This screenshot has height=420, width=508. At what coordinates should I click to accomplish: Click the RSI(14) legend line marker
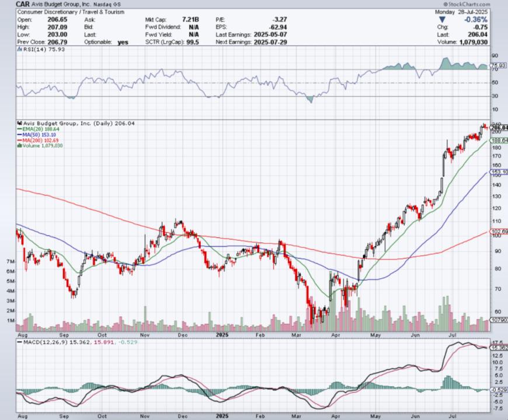(x=19, y=49)
